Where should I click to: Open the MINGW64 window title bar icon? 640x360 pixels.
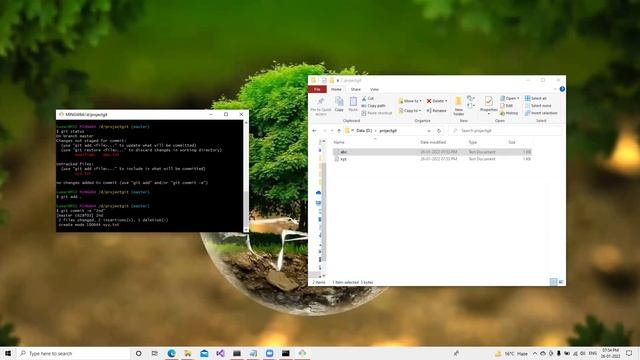(61, 115)
